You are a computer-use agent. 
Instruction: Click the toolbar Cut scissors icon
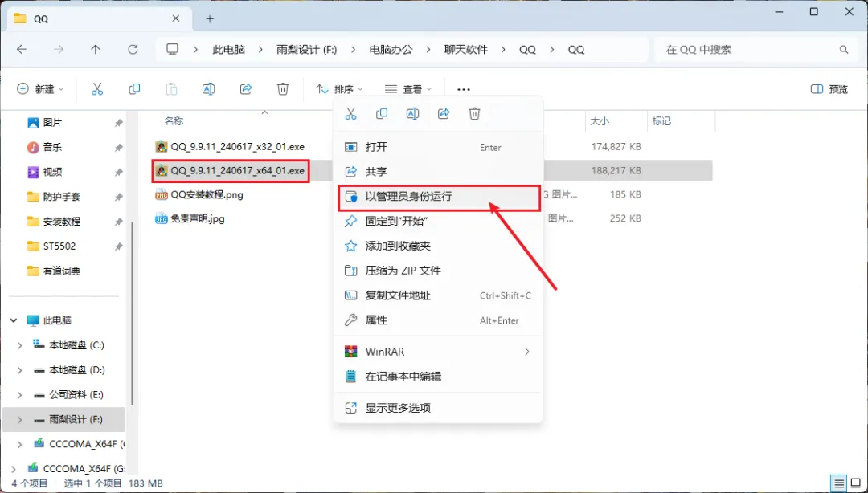tap(97, 89)
